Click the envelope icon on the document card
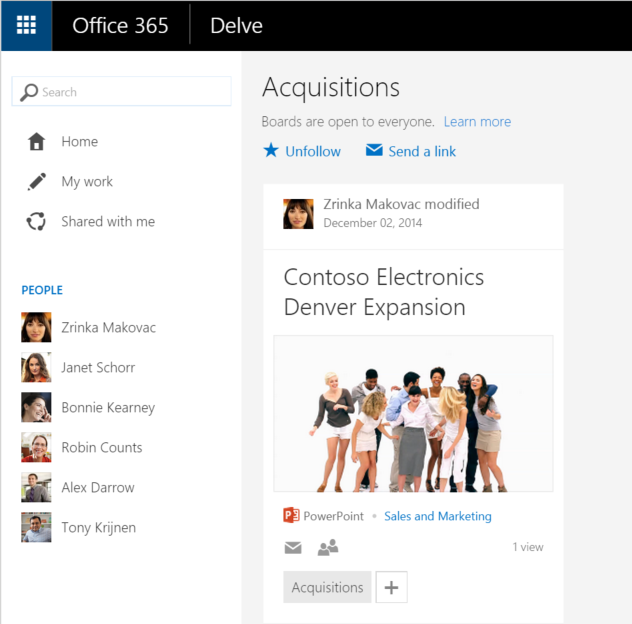 tap(293, 547)
